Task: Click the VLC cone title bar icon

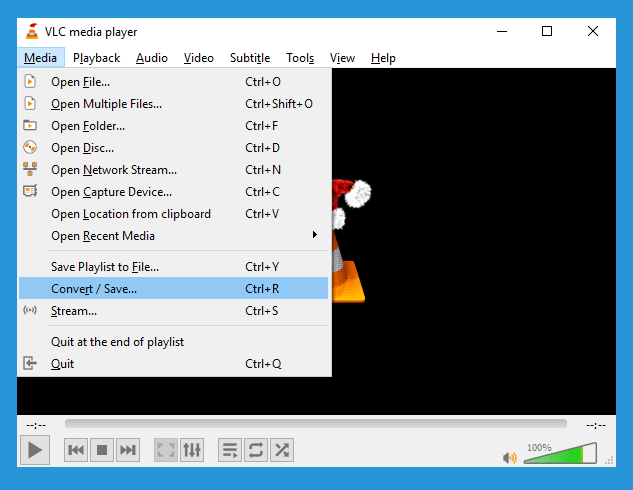Action: click(x=32, y=31)
